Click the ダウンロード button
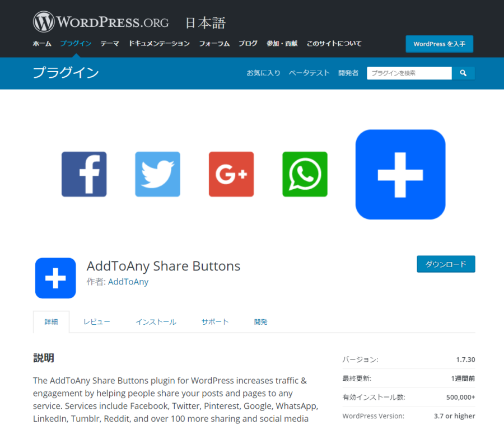The image size is (504, 425). pos(446,264)
